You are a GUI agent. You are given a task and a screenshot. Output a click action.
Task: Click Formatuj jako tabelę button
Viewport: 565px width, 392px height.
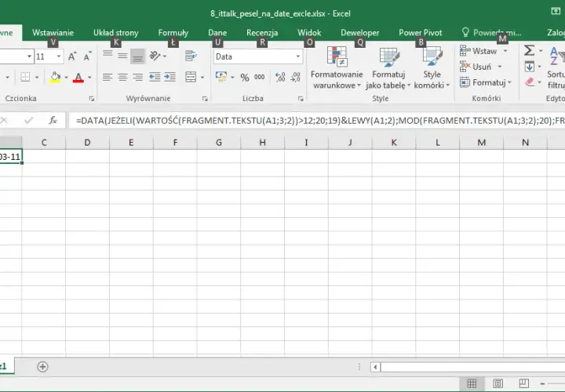[388, 67]
